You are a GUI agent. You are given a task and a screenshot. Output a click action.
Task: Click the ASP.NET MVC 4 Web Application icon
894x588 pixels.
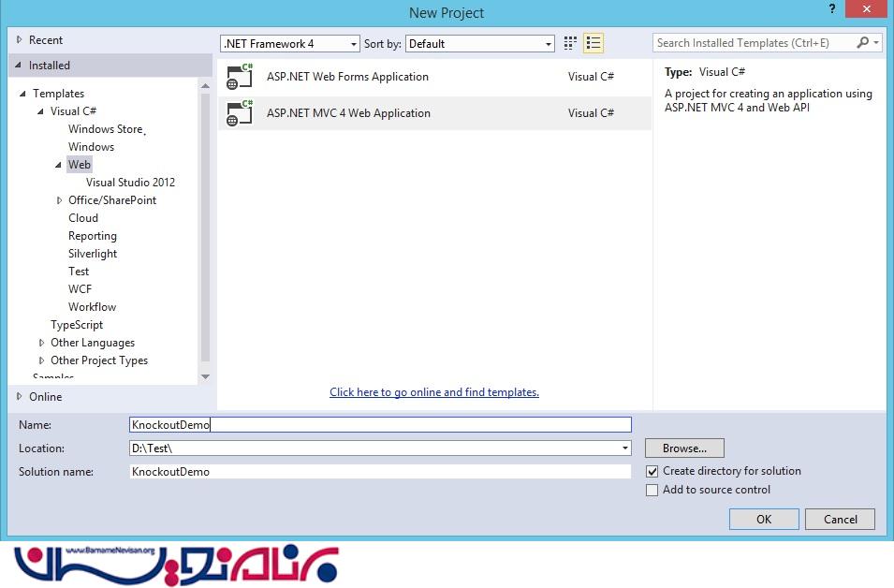click(x=240, y=113)
